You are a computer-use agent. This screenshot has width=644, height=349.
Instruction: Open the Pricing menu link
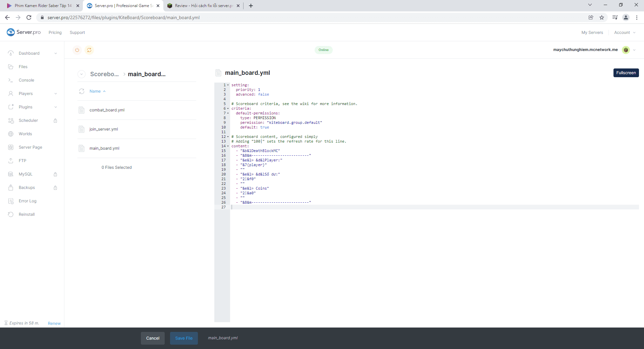tap(55, 33)
